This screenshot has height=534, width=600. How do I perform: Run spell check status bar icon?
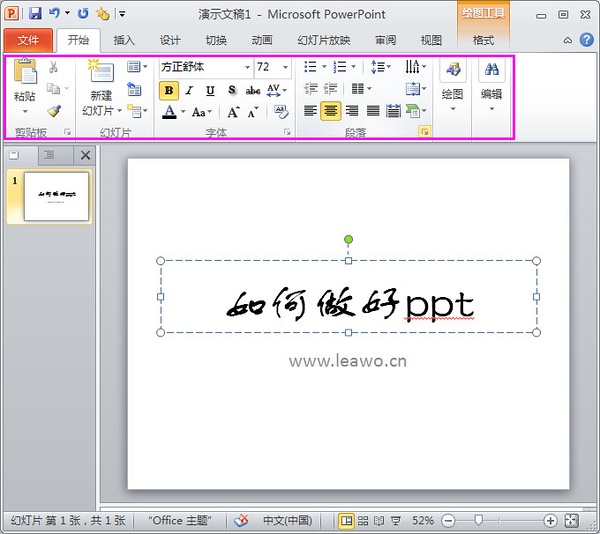(241, 521)
